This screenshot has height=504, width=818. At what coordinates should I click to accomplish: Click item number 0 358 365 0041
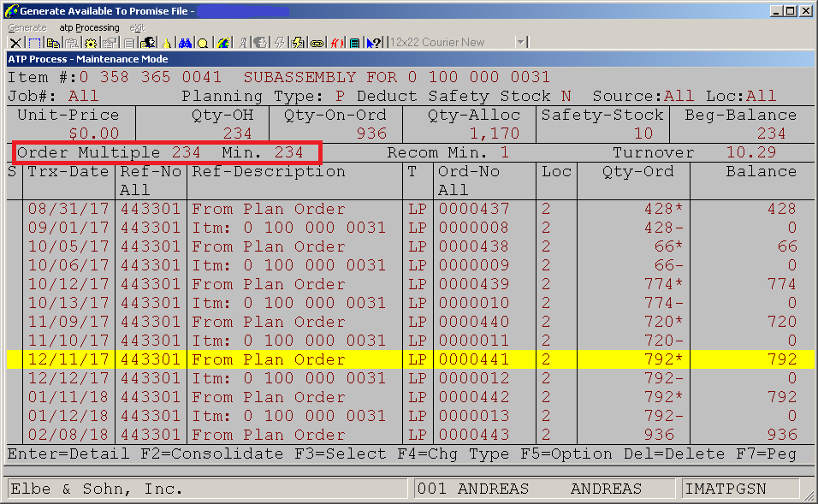[x=151, y=77]
